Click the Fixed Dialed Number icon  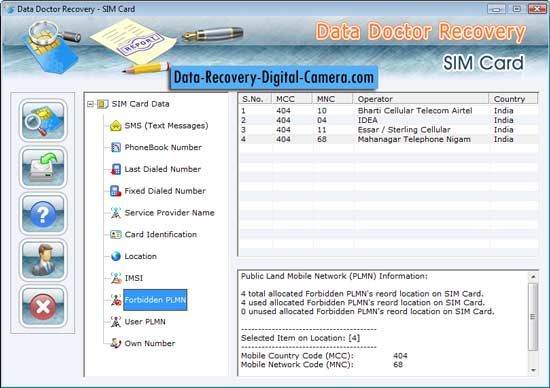(x=115, y=191)
